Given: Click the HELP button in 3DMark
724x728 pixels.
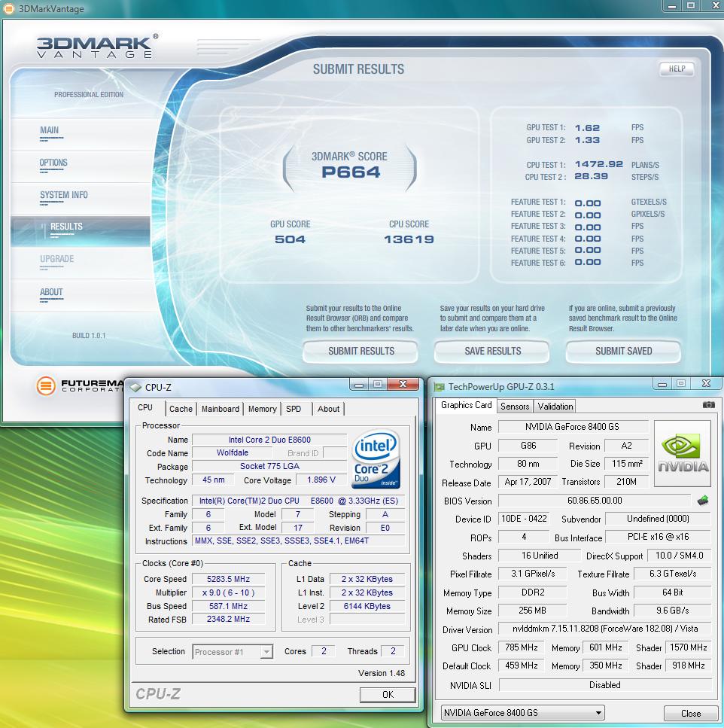Looking at the screenshot, I should 677,69.
